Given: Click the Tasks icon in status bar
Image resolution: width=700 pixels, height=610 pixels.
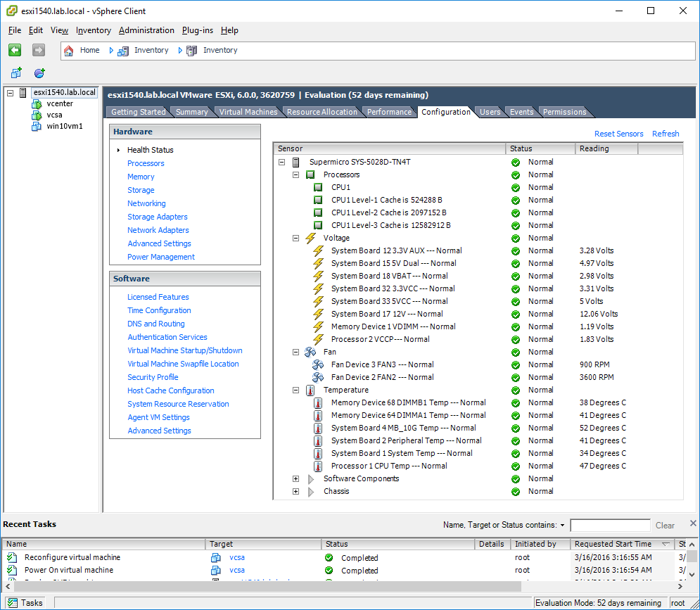Looking at the screenshot, I should pyautogui.click(x=13, y=603).
